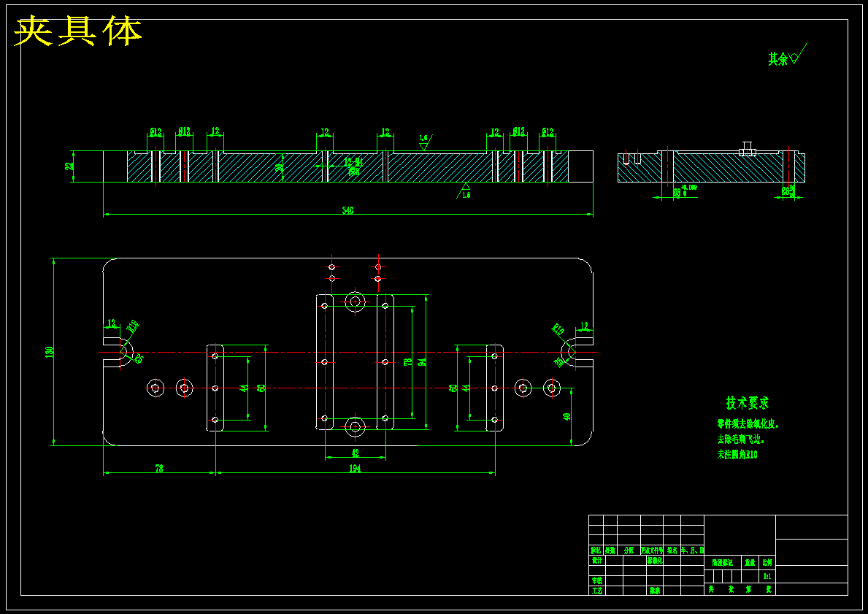Click the 其余 surface finish note
Screen dimensions: 868x614
click(777, 59)
